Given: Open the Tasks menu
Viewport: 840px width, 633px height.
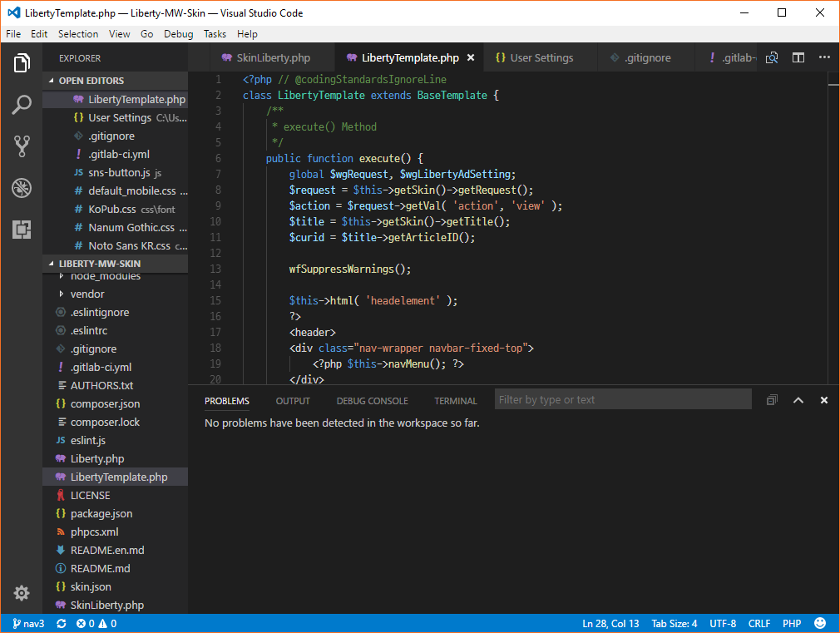Looking at the screenshot, I should click(215, 34).
